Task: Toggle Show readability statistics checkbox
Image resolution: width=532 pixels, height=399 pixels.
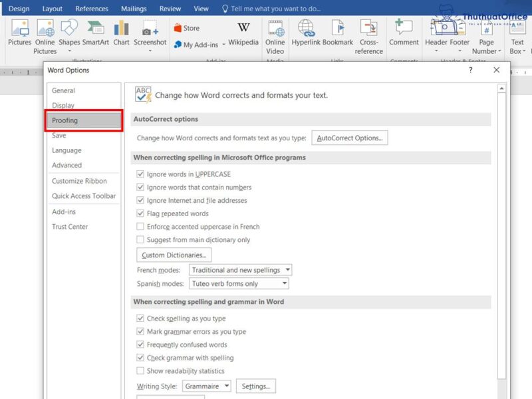Action: pyautogui.click(x=140, y=371)
